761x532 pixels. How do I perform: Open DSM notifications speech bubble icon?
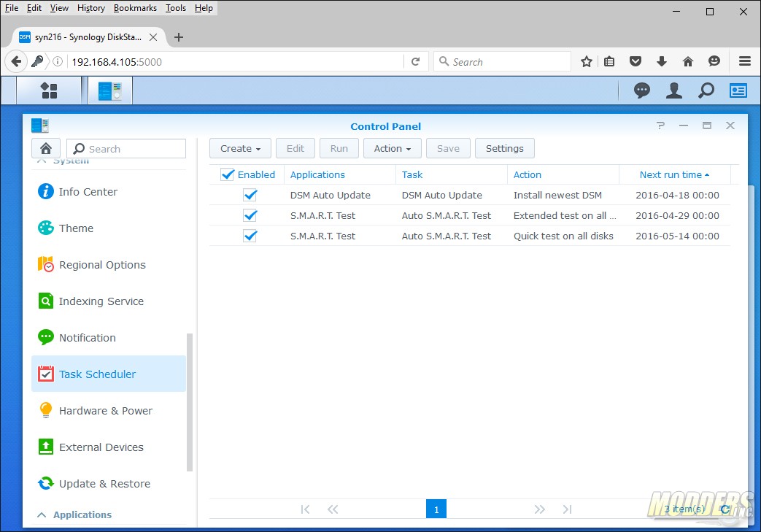[641, 90]
